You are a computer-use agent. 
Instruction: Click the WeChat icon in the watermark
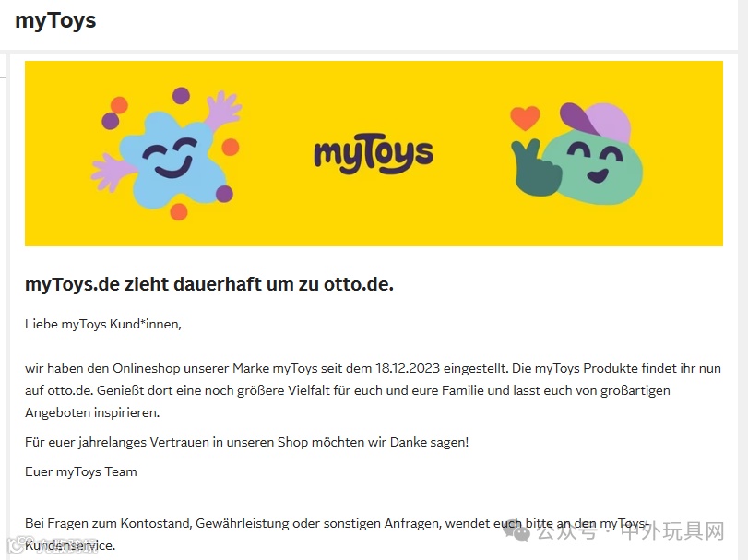(517, 530)
